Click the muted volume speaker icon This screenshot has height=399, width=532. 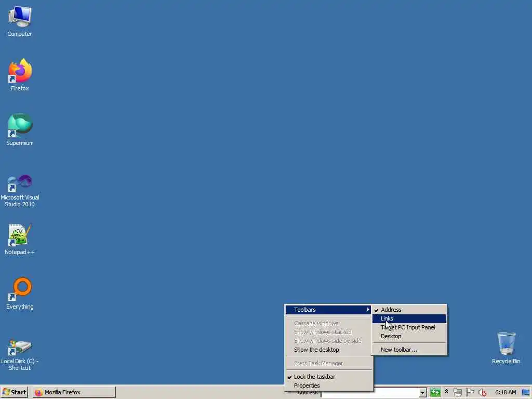pos(482,393)
